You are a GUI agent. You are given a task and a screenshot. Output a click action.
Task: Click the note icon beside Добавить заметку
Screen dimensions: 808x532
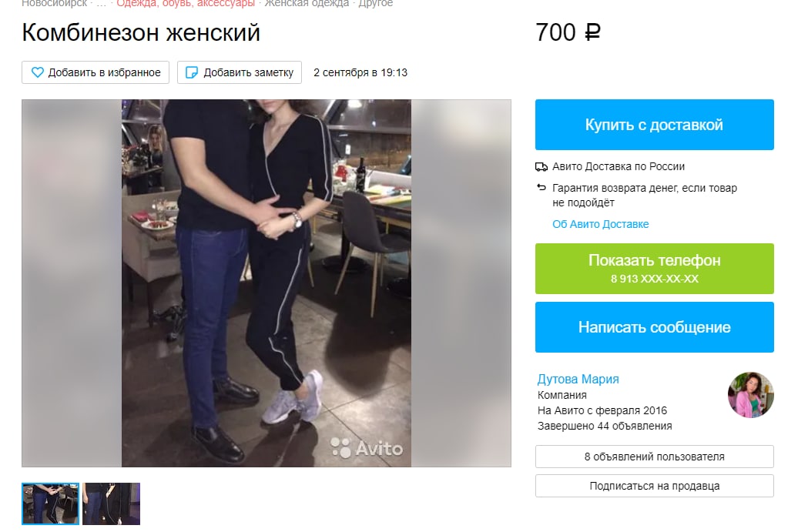pos(191,72)
